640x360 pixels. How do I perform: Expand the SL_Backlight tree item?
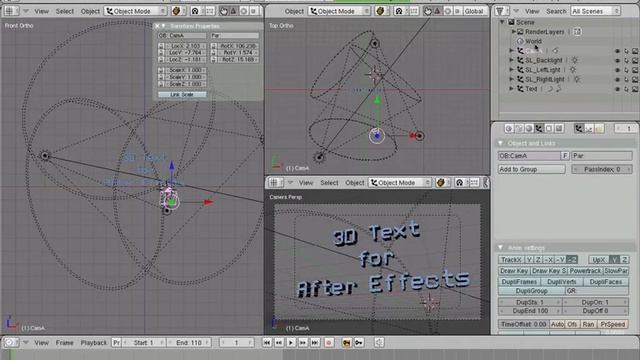pos(511,60)
